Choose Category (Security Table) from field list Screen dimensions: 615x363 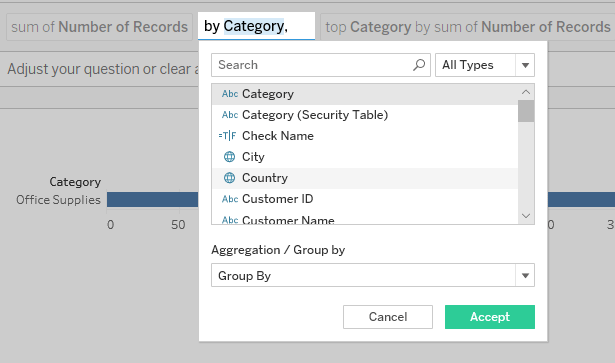(x=365, y=115)
